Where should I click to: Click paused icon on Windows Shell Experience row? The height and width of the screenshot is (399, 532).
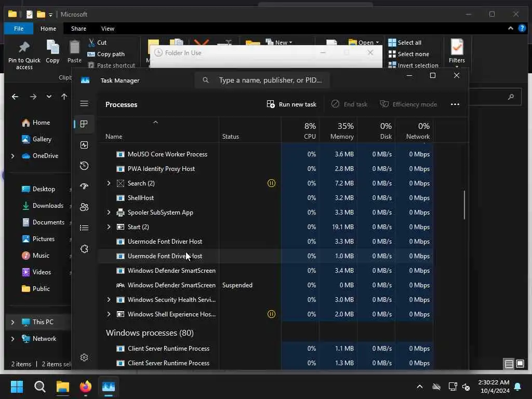(271, 314)
